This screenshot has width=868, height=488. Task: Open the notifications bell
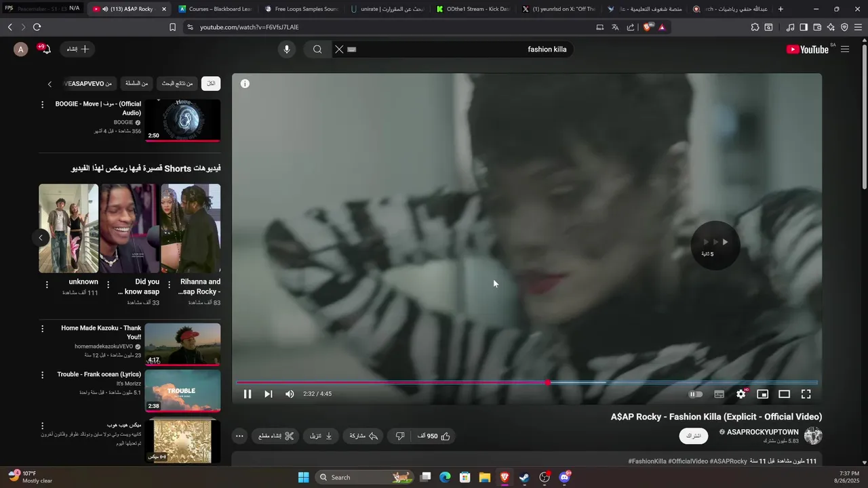click(x=46, y=49)
